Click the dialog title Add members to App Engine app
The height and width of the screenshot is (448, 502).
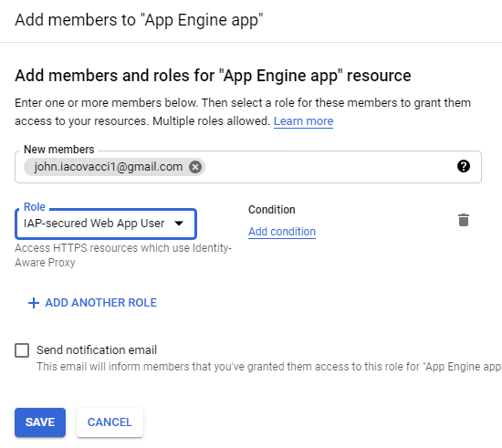(x=139, y=20)
